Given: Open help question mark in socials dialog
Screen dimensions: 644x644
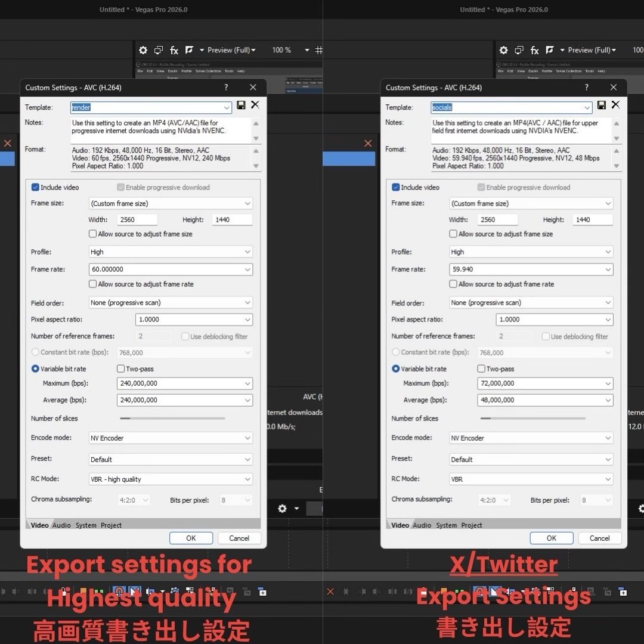Looking at the screenshot, I should click(x=587, y=87).
